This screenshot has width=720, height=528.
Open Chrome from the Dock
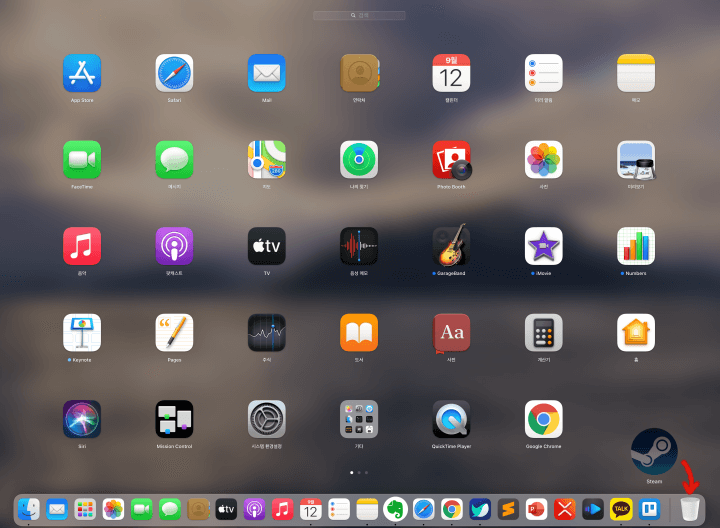(452, 509)
